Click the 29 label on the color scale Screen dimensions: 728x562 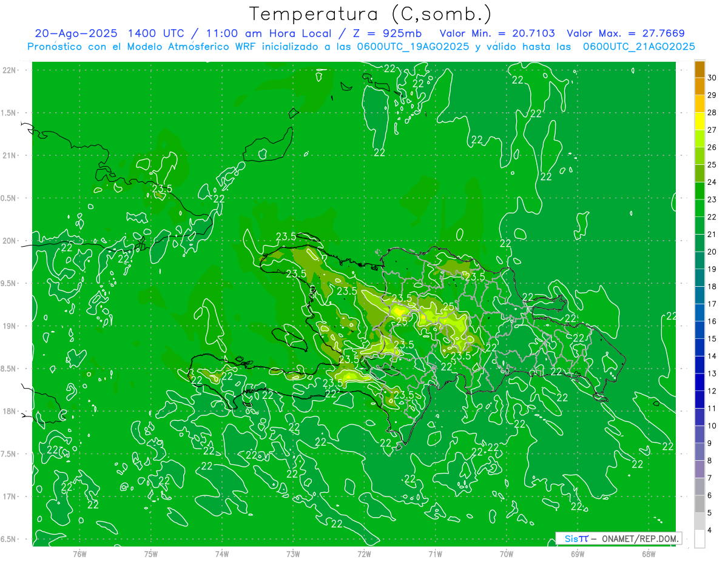(712, 95)
